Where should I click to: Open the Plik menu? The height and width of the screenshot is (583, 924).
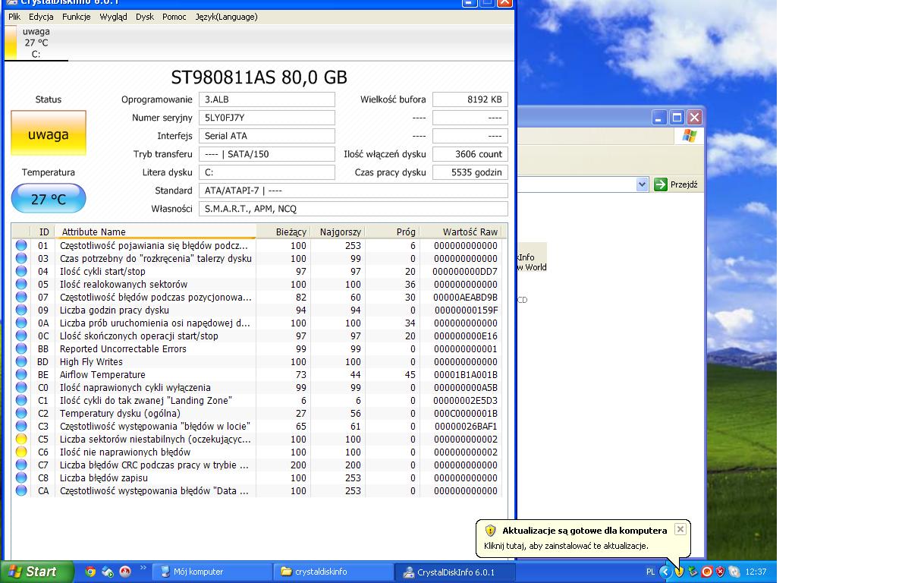tap(14, 17)
